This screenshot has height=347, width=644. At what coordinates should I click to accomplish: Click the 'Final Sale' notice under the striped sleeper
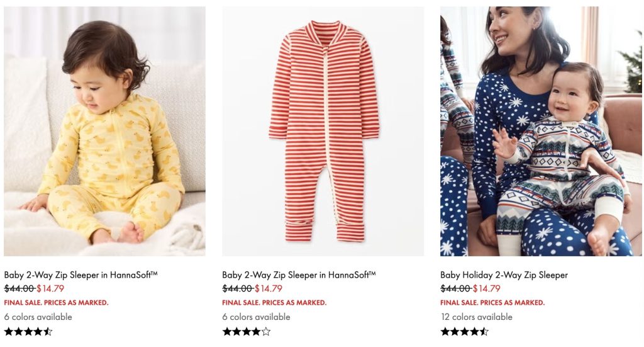pyautogui.click(x=274, y=303)
